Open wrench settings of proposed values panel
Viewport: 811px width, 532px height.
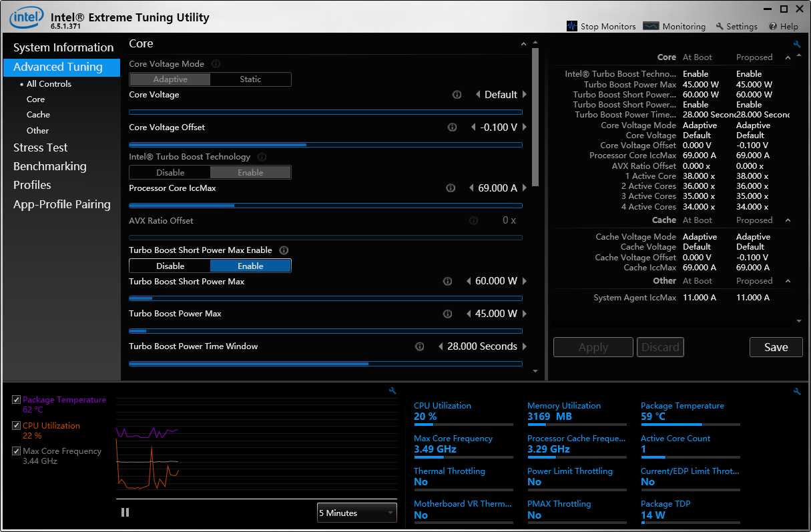point(797,45)
